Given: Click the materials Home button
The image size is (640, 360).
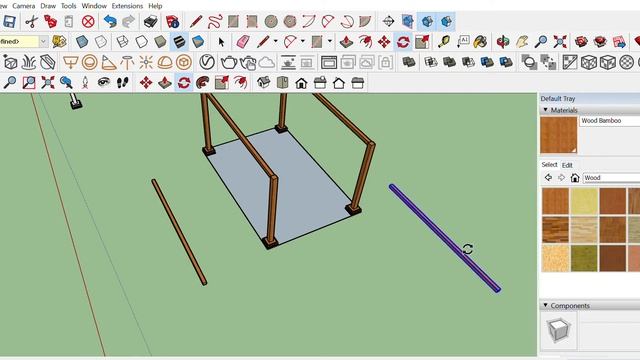Looking at the screenshot, I should coord(575,178).
